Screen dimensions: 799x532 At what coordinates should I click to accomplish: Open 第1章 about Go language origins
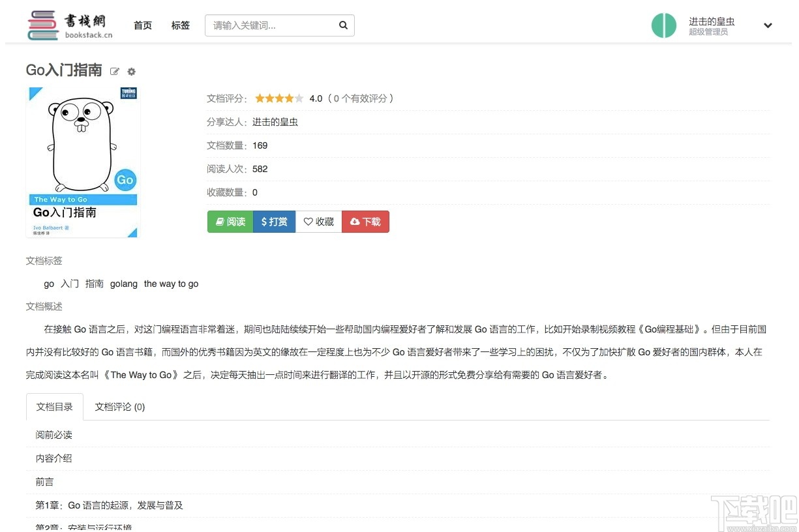click(x=110, y=505)
